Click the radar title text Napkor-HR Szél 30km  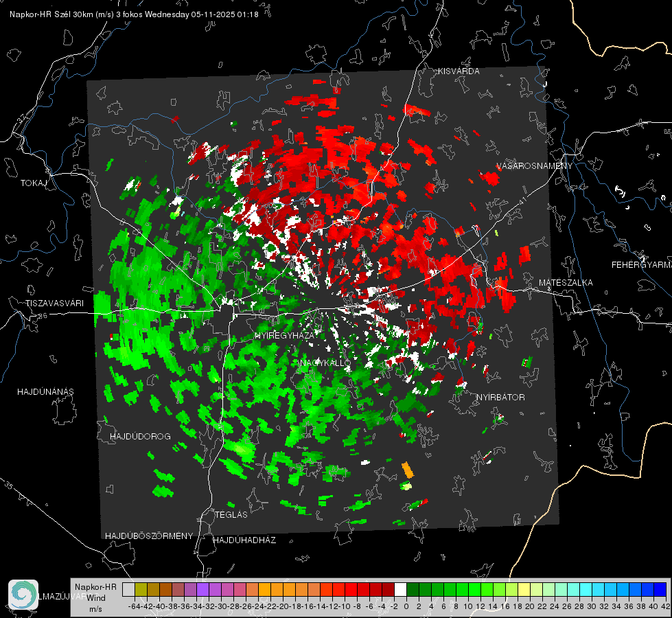coord(53,14)
